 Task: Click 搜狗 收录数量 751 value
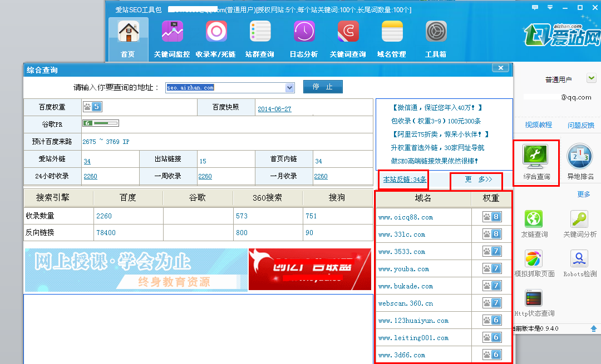pyautogui.click(x=311, y=216)
